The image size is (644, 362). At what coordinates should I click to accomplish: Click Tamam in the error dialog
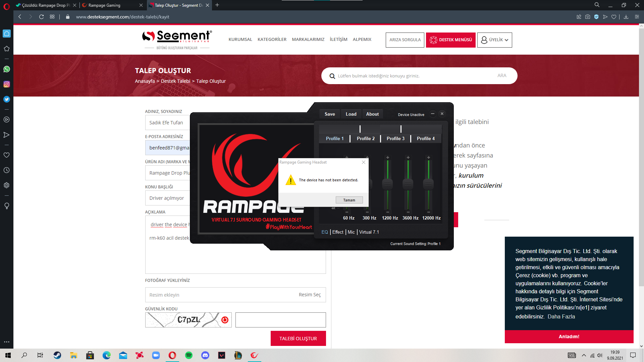pyautogui.click(x=349, y=200)
